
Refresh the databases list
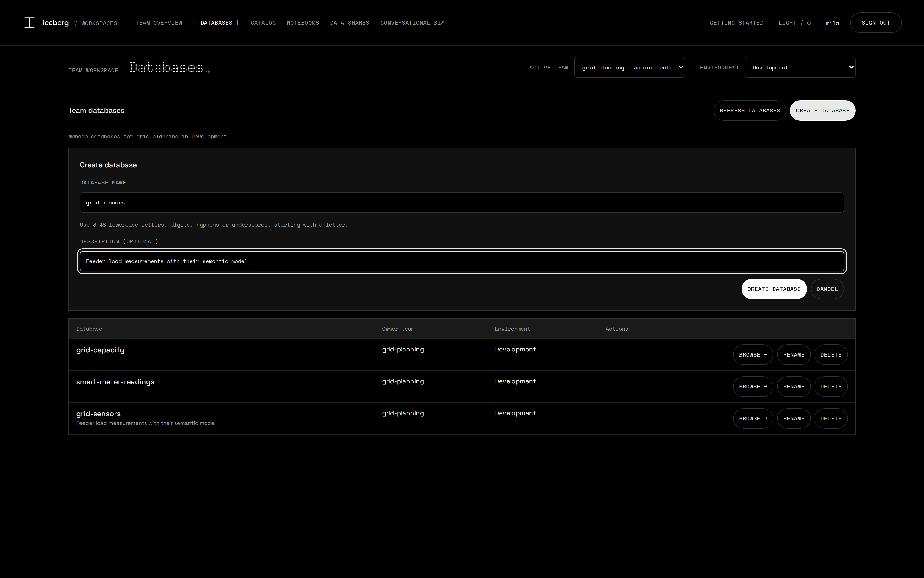(x=750, y=111)
